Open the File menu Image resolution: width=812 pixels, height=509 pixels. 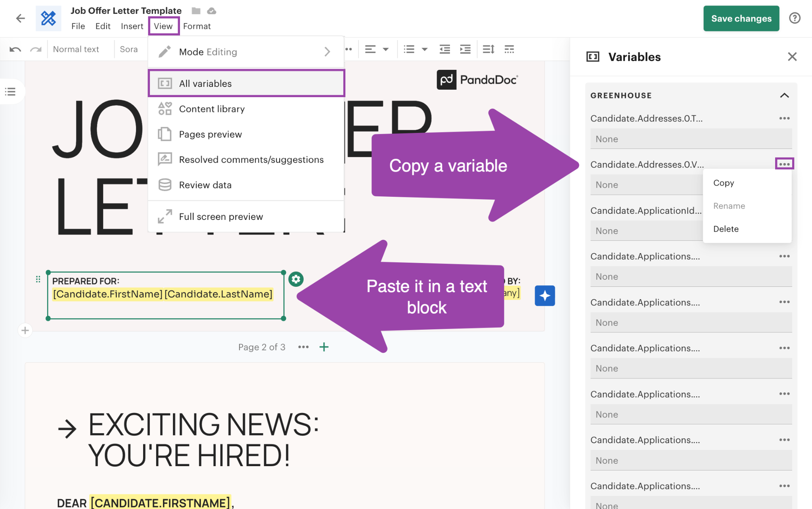click(x=78, y=26)
